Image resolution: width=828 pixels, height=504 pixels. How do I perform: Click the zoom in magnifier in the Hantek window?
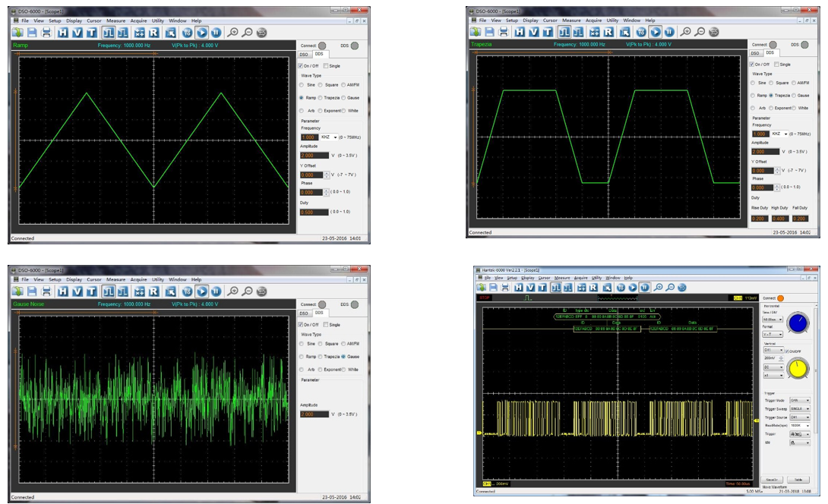pos(659,287)
